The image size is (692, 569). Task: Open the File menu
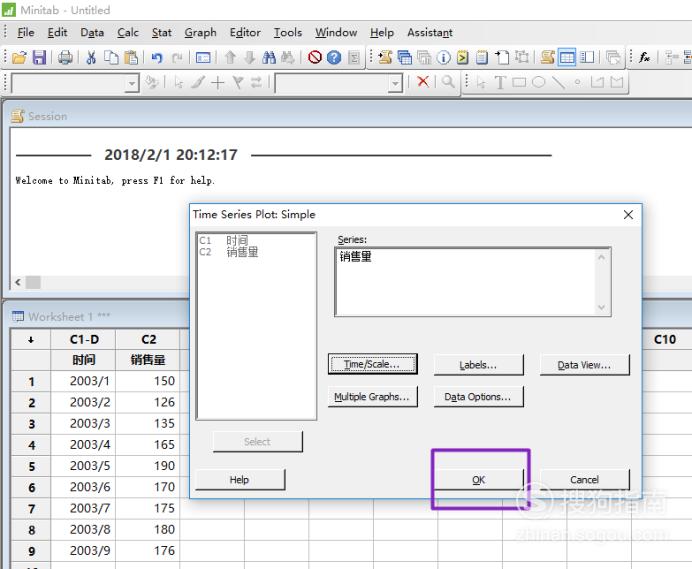[26, 32]
